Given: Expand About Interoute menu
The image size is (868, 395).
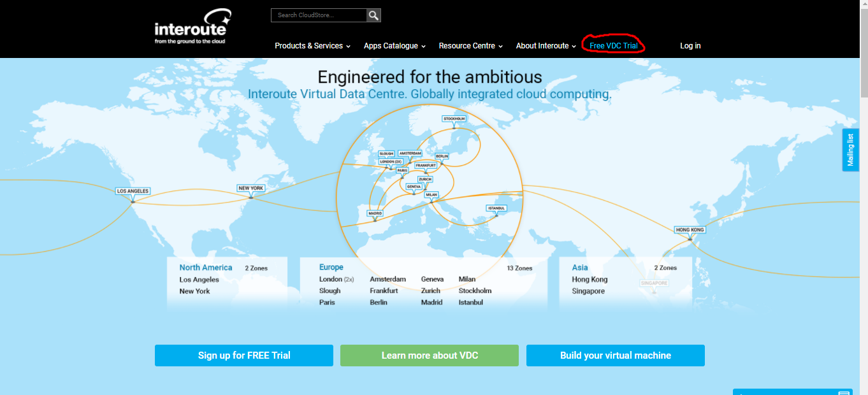Looking at the screenshot, I should point(546,46).
